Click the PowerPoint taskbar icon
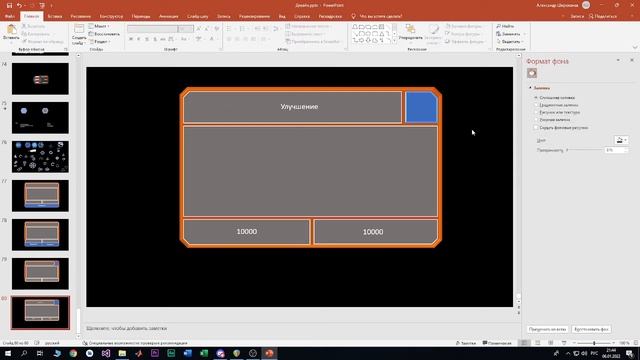 pos(269,353)
